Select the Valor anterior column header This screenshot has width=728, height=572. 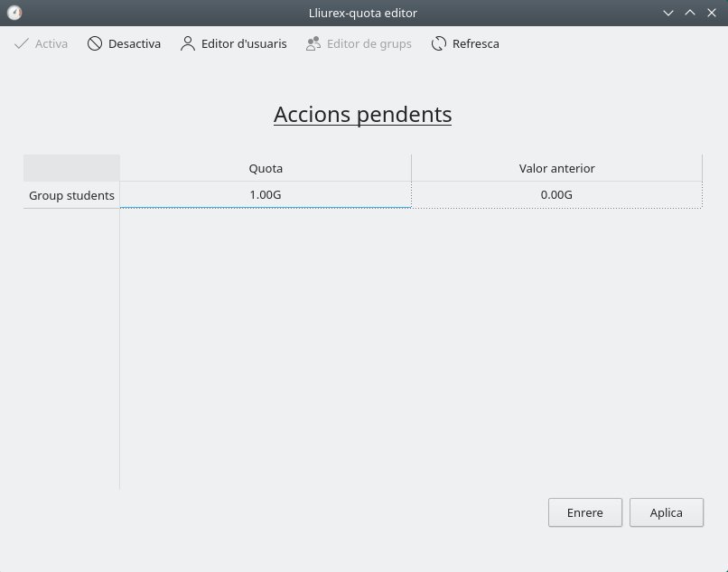pyautogui.click(x=556, y=168)
